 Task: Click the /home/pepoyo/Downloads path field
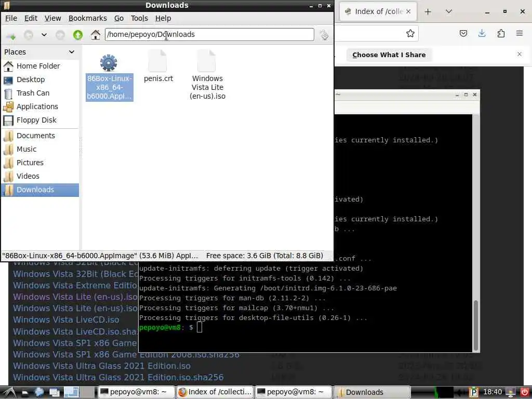209,34
